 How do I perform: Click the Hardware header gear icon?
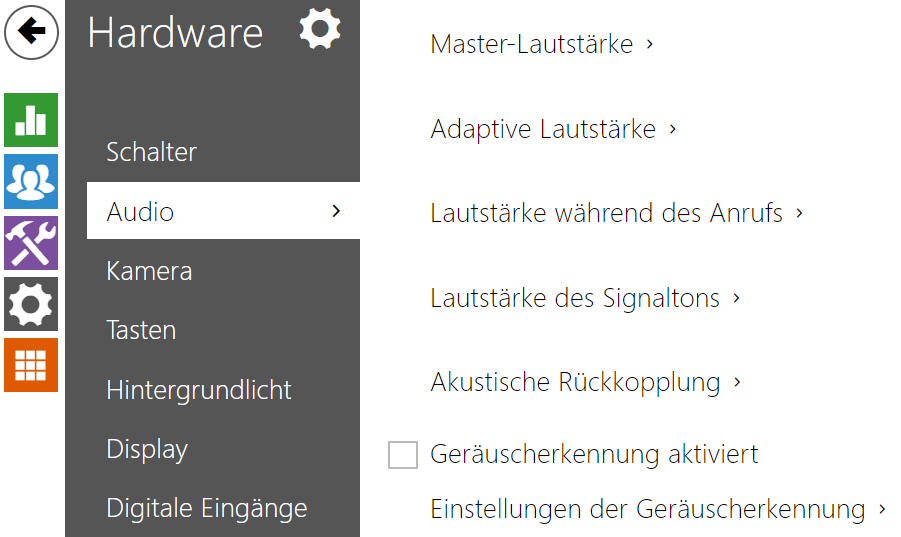[320, 30]
